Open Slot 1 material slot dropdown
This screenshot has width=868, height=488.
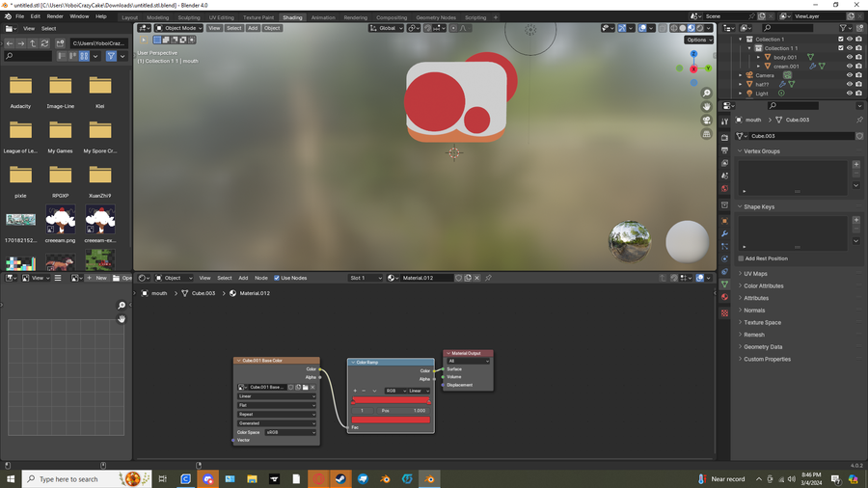[x=366, y=278]
